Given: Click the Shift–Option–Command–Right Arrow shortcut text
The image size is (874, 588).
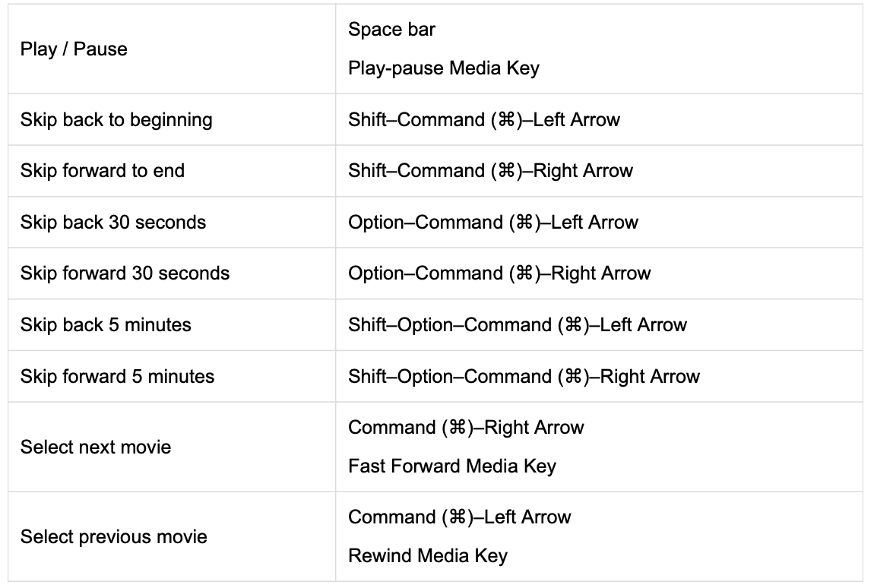Looking at the screenshot, I should tap(524, 377).
